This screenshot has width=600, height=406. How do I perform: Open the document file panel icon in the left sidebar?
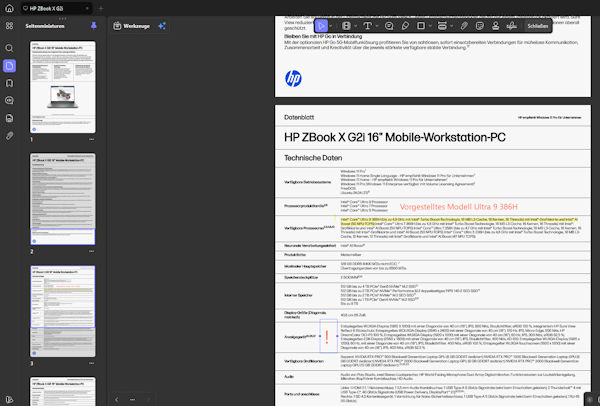9,118
